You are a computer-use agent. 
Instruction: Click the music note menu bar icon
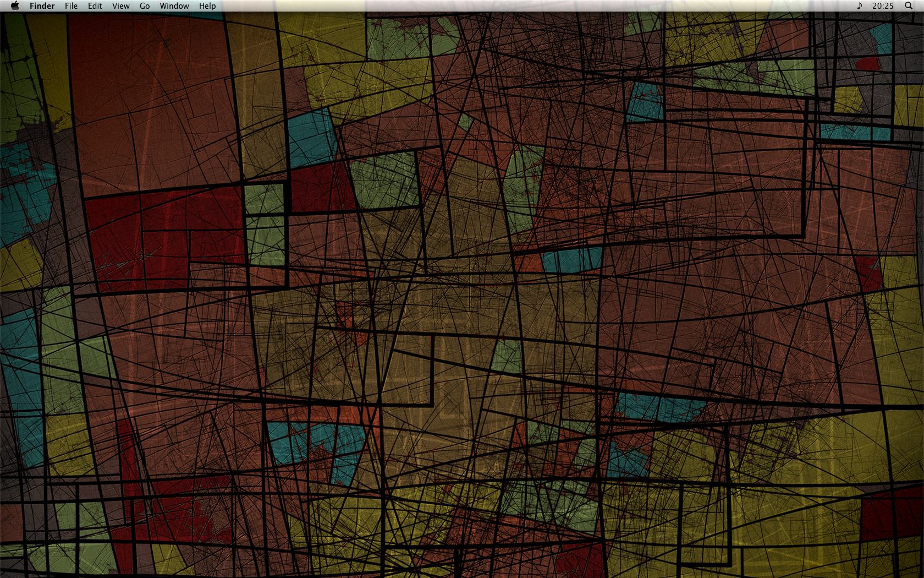click(x=860, y=6)
